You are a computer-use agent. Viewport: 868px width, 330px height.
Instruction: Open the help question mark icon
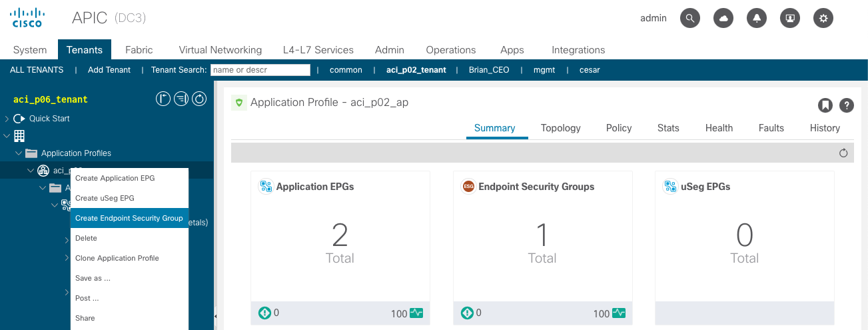846,105
